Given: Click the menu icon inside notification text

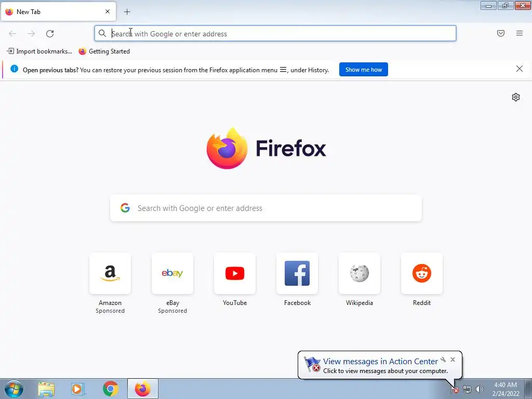Looking at the screenshot, I should 283,70.
